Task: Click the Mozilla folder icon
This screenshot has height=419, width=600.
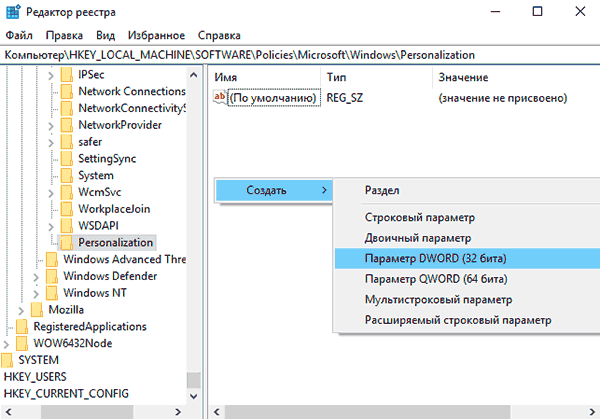Action: 37,310
